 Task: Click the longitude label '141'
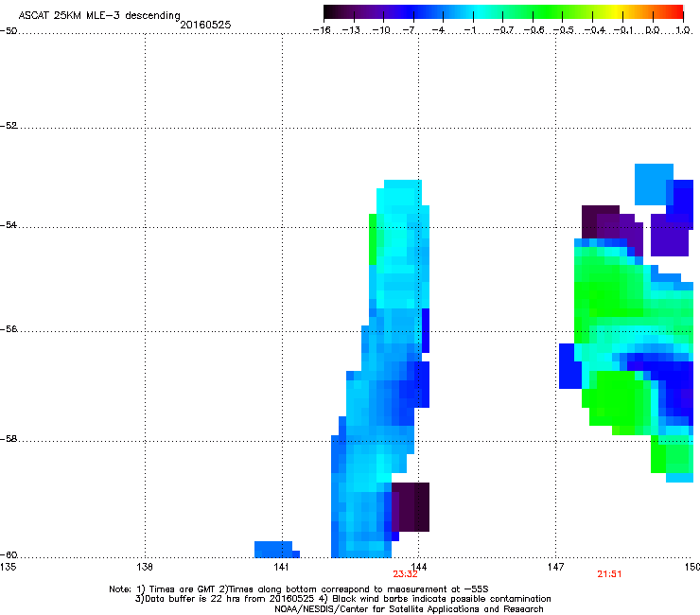click(282, 567)
